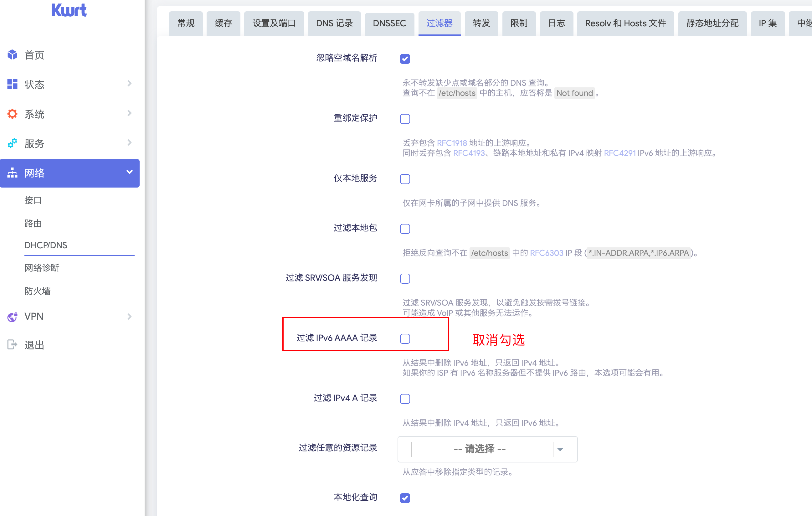Click the cube icon beside 首页
Screen dimensions: 812x516
pyautogui.click(x=13, y=54)
